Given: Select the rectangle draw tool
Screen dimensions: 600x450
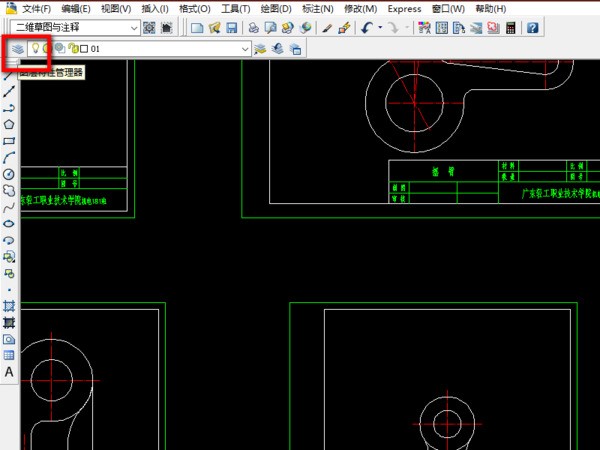Looking at the screenshot, I should click(9, 141).
